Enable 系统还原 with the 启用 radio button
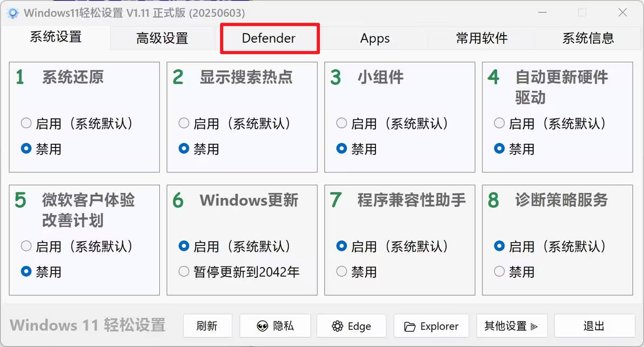 point(26,123)
